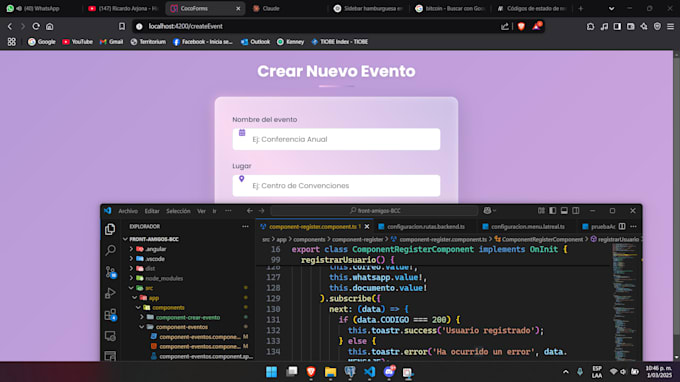This screenshot has width=680, height=382.
Task: Open the Remote Explorer activity icon
Action: tap(110, 336)
